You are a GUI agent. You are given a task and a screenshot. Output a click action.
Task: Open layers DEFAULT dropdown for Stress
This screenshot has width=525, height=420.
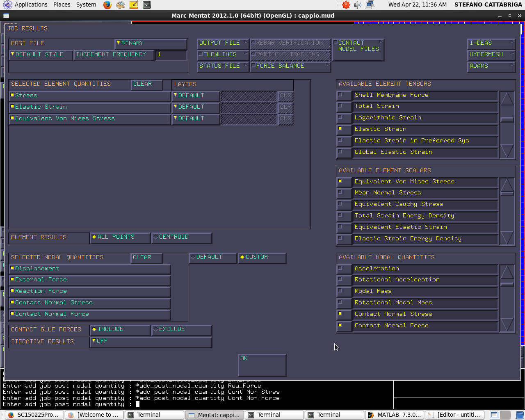coord(195,96)
